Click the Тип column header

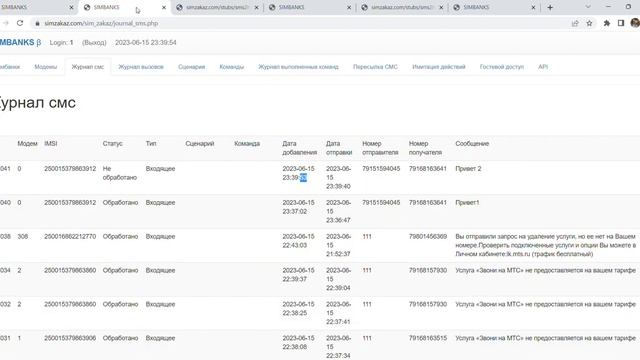click(151, 144)
